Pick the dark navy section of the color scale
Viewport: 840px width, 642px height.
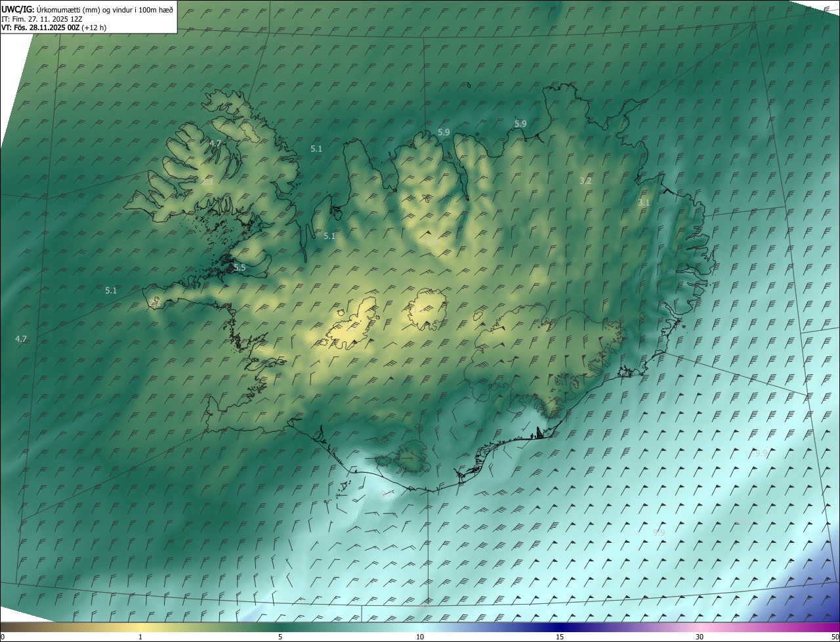click(x=560, y=627)
